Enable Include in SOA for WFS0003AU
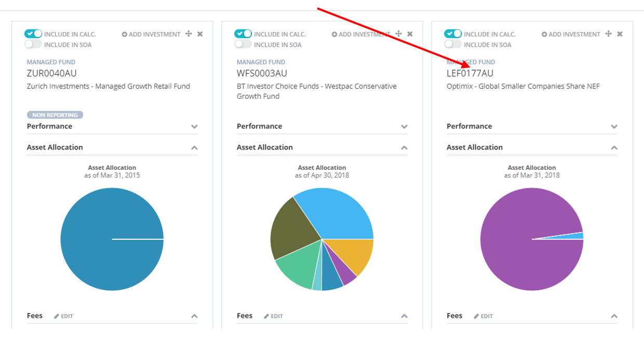The image size is (644, 338). click(x=243, y=45)
